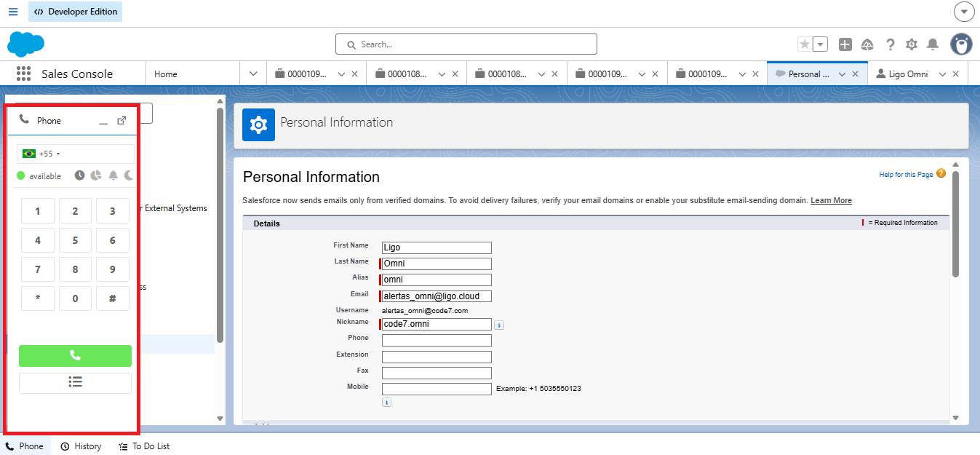Open To Do List in utility bar
The height and width of the screenshot is (455, 980).
coord(144,446)
